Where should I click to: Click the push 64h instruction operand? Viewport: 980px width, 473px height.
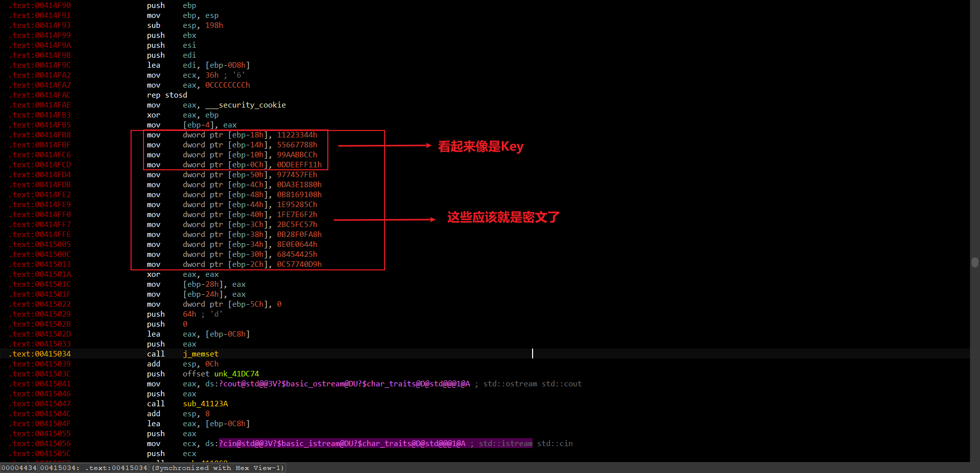pos(189,314)
